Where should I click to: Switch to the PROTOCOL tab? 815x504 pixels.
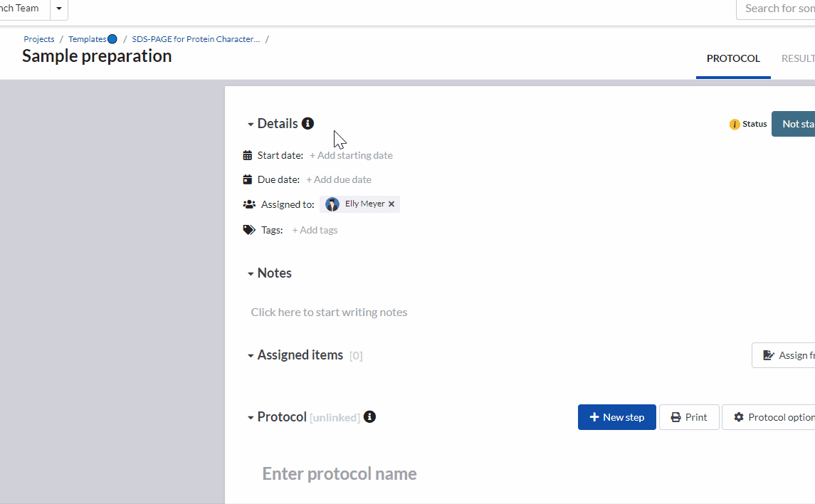click(733, 58)
